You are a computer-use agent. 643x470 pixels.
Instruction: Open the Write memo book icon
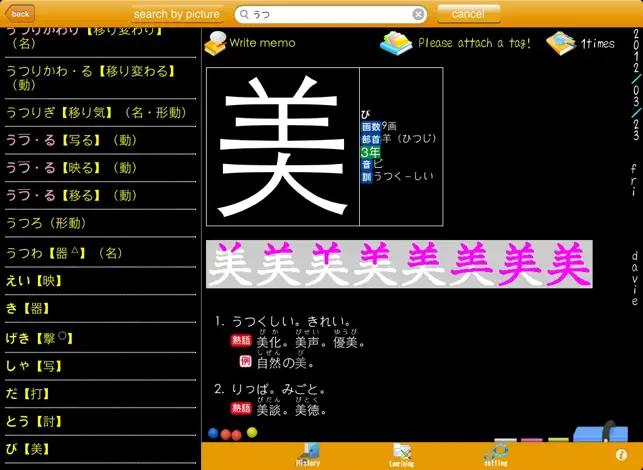click(x=215, y=43)
